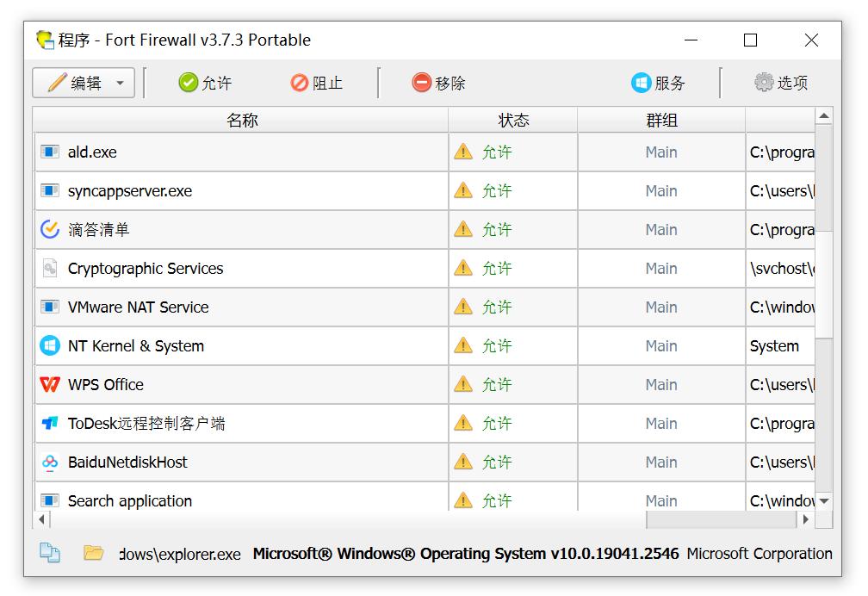Sort the list by the 状态 column
Screen dimensions: 868x596
pos(513,120)
